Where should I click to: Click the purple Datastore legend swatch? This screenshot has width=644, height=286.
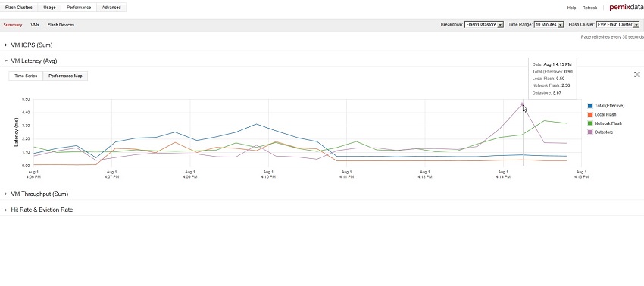[x=589, y=132]
